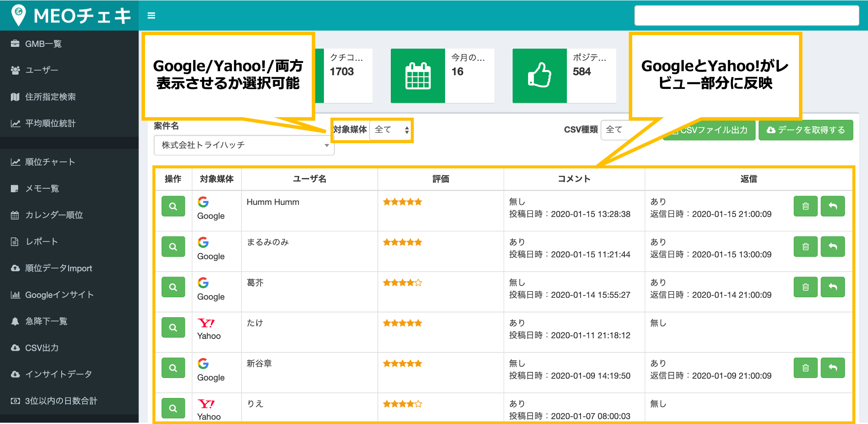The width and height of the screenshot is (868, 424).
Task: Click データを取得する button
Action: (x=806, y=130)
